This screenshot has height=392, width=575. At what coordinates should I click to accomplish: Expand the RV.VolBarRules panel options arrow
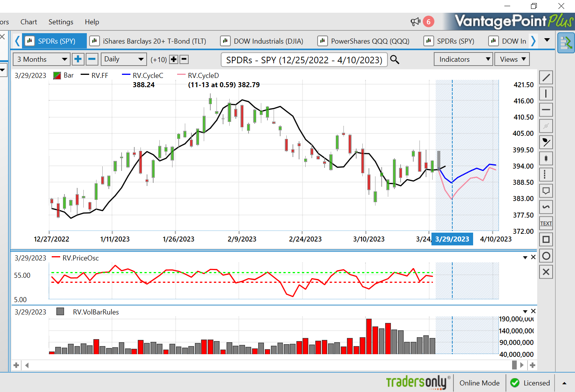click(525, 312)
